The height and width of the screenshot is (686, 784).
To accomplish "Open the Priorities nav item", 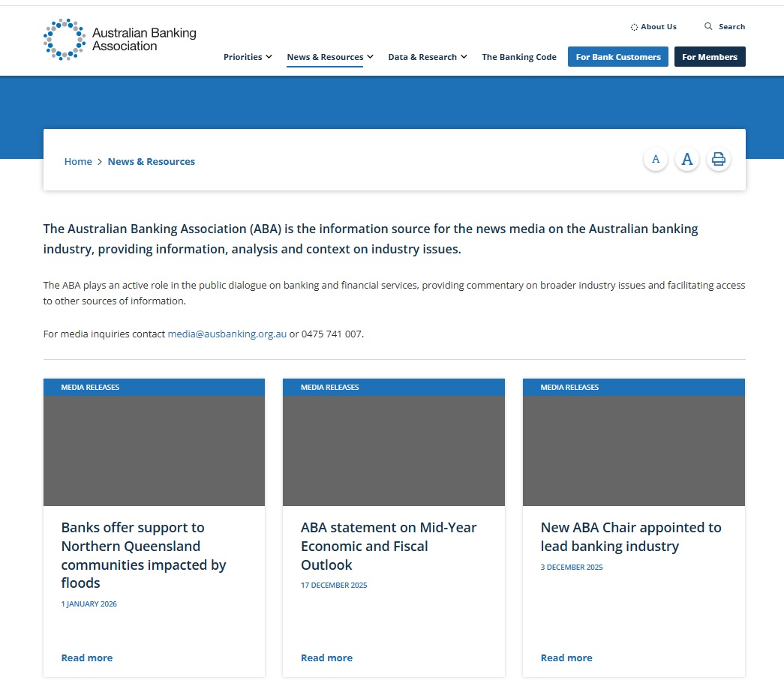I will coord(242,57).
